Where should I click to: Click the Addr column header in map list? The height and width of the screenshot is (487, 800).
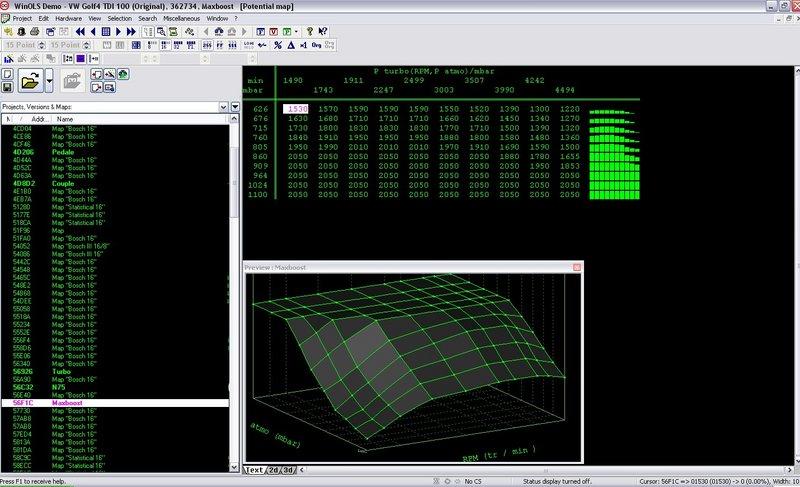(x=39, y=119)
